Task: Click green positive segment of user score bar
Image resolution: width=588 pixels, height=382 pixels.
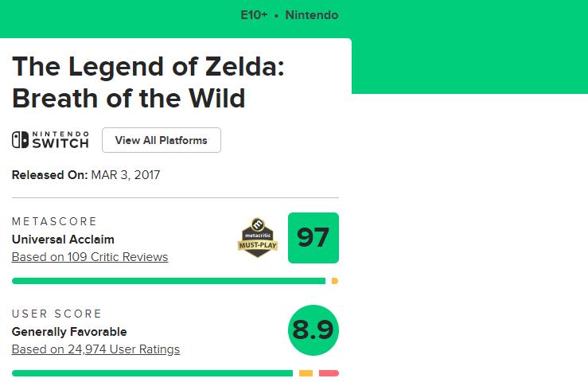Action: [152, 373]
